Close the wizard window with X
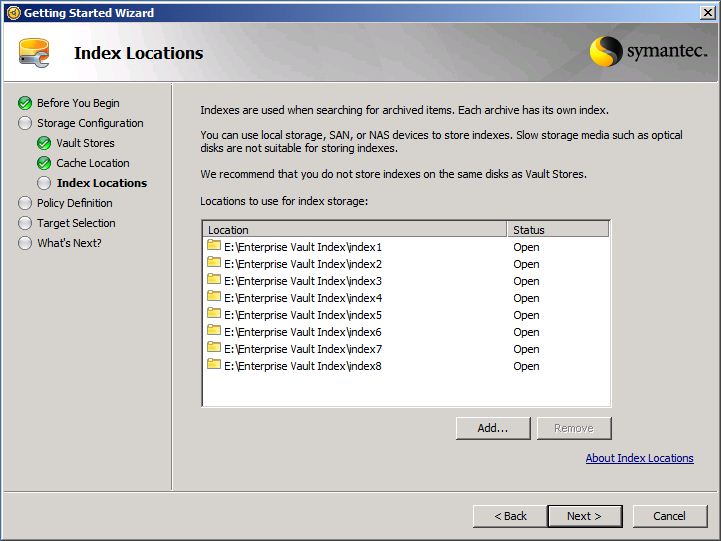Viewport: 721px width, 541px height. tap(708, 13)
